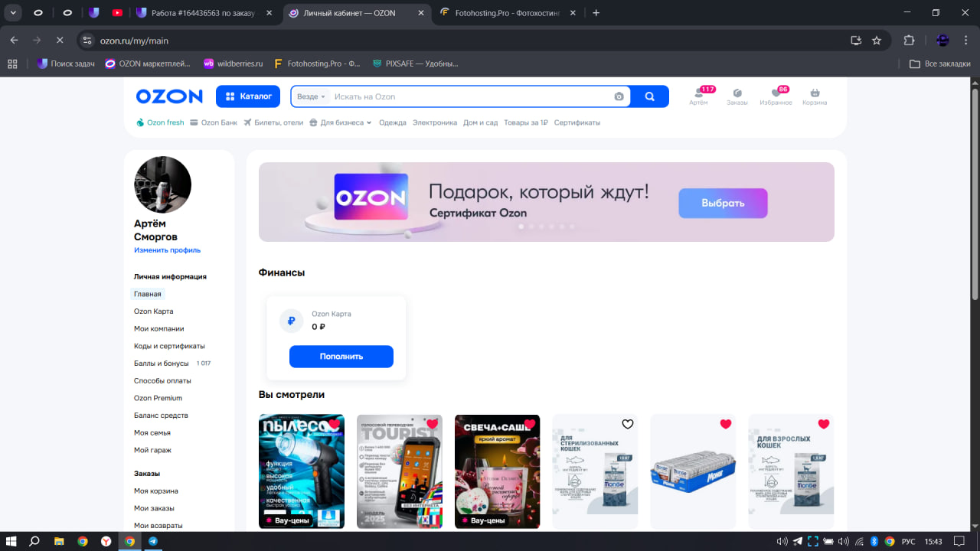The height and width of the screenshot is (551, 980).
Task: Open a new browser tab
Action: [596, 13]
